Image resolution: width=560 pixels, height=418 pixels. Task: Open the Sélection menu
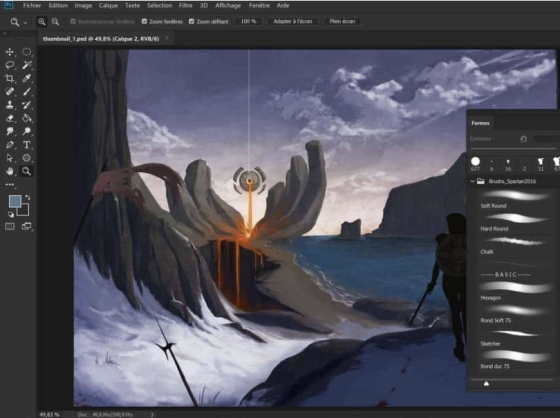(x=159, y=6)
